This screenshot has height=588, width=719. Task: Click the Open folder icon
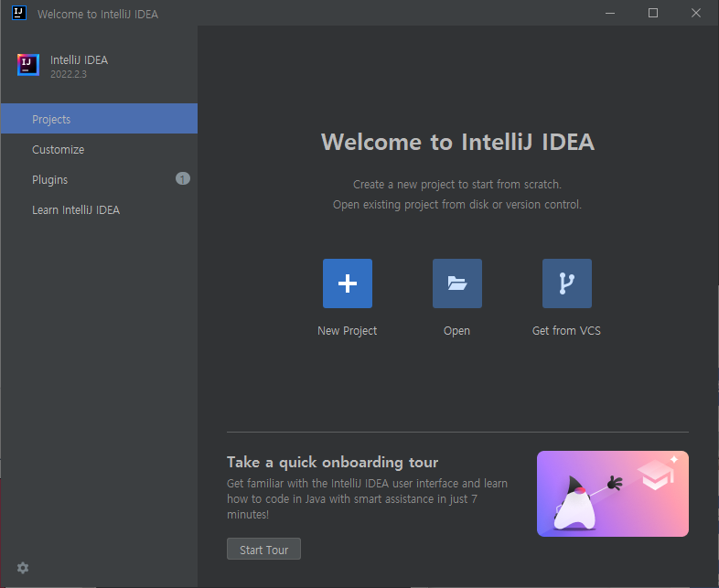[456, 283]
